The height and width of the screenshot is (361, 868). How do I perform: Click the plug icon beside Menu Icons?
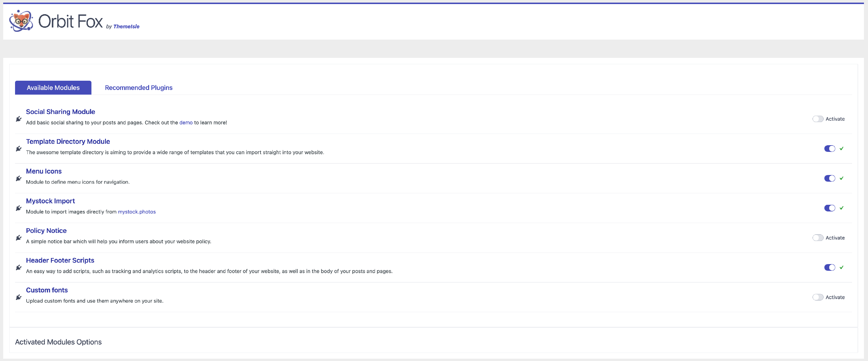click(19, 178)
